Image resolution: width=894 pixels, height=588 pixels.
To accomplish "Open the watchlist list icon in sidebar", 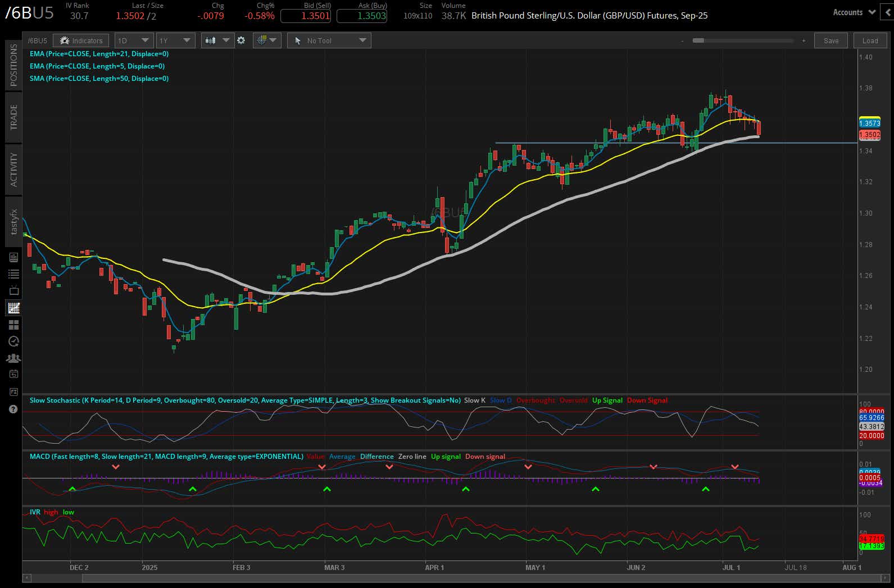I will 13,274.
